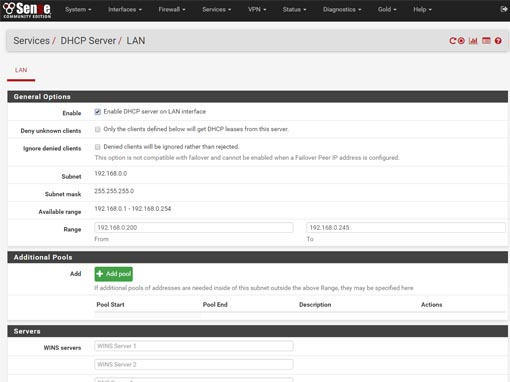
Task: Click the Servers section header
Action: click(258, 331)
